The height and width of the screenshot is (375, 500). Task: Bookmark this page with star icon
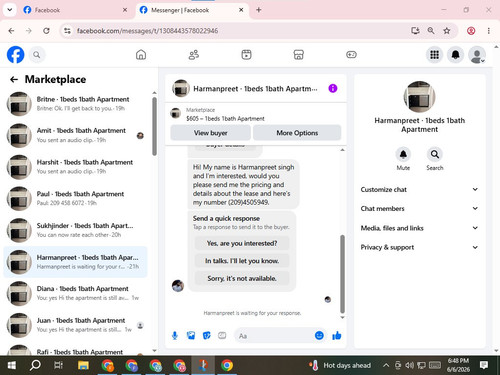pos(447,31)
